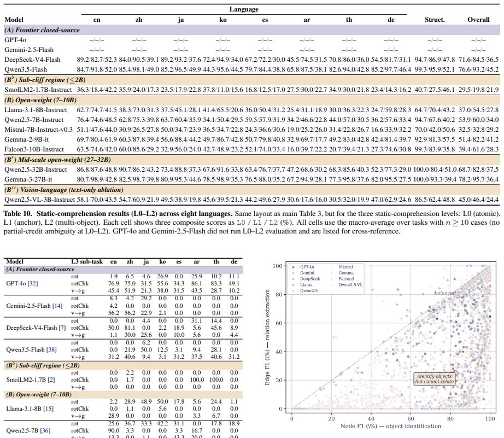Select '(B′) Mid-scale open-weight (27–32B)' section band
Viewport: 504px width, 438px height.
251,160
